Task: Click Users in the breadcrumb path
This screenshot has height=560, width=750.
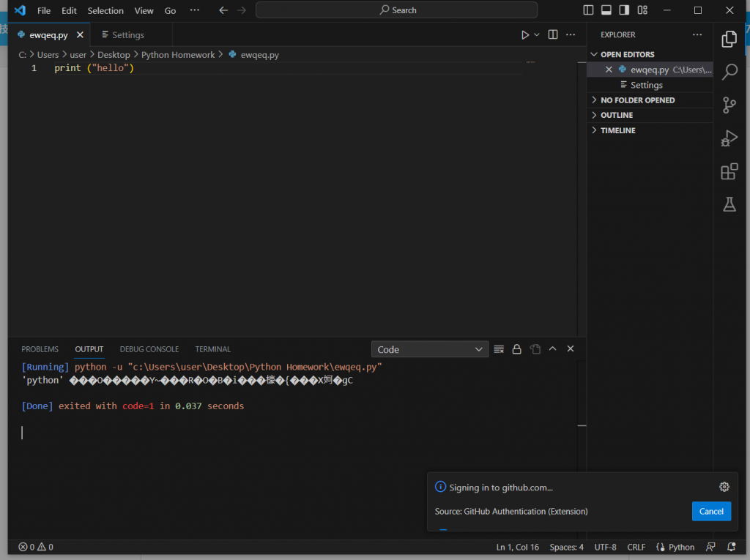Action: pyautogui.click(x=48, y=55)
